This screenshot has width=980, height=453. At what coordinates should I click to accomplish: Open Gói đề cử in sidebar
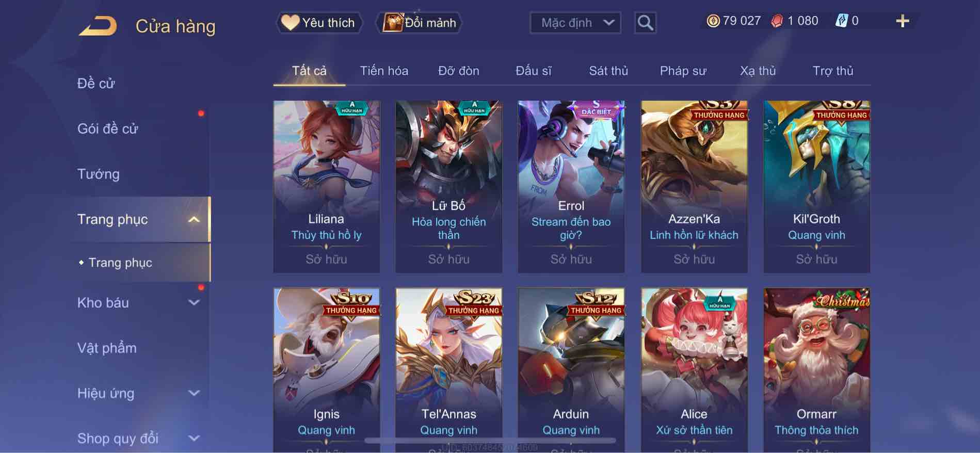pos(107,128)
